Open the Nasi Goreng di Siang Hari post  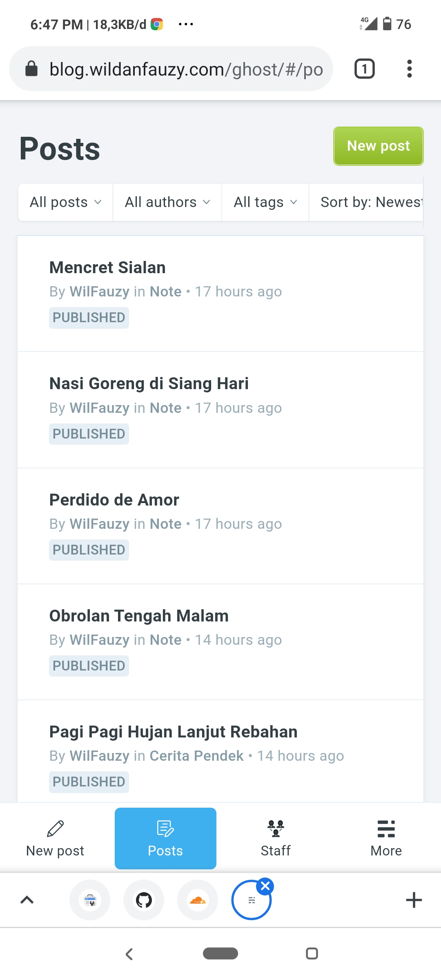(x=149, y=384)
